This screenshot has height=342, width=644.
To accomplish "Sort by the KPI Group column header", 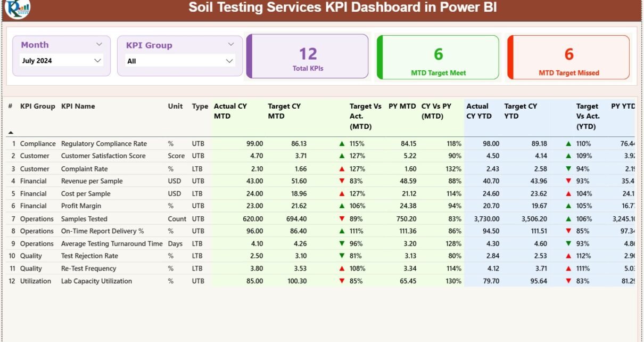I will (37, 107).
